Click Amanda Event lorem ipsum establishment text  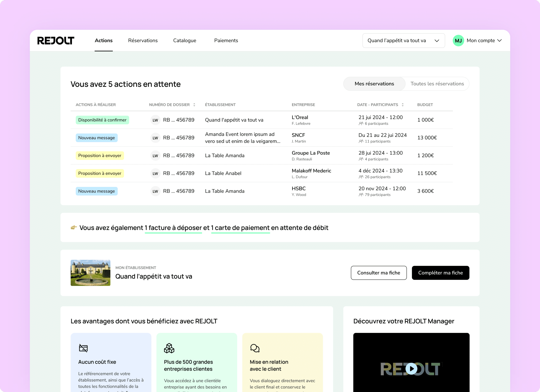[x=243, y=138]
